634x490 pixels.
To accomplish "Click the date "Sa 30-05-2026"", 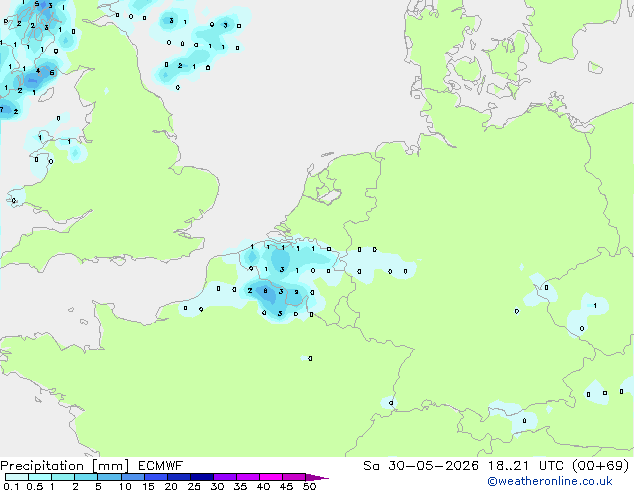I will (x=421, y=466).
